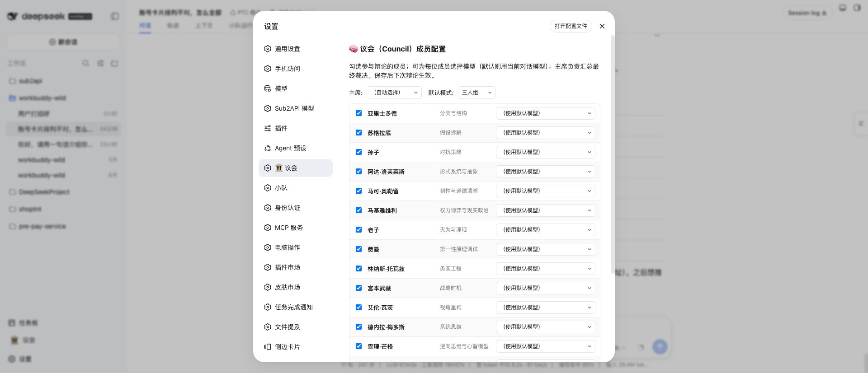Open model dropdown for 亚里士多德

coord(546,113)
